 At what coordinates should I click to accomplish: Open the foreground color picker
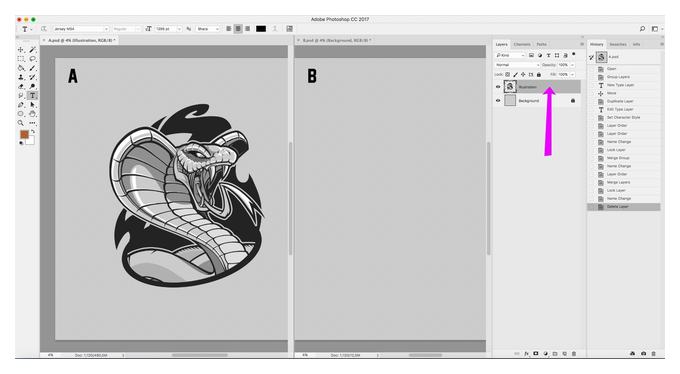(24, 135)
